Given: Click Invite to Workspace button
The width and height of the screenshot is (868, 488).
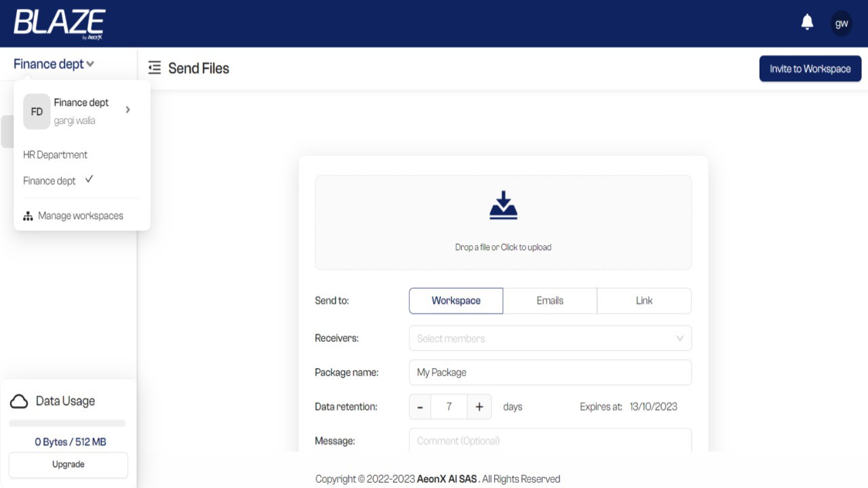Looking at the screenshot, I should tap(810, 68).
